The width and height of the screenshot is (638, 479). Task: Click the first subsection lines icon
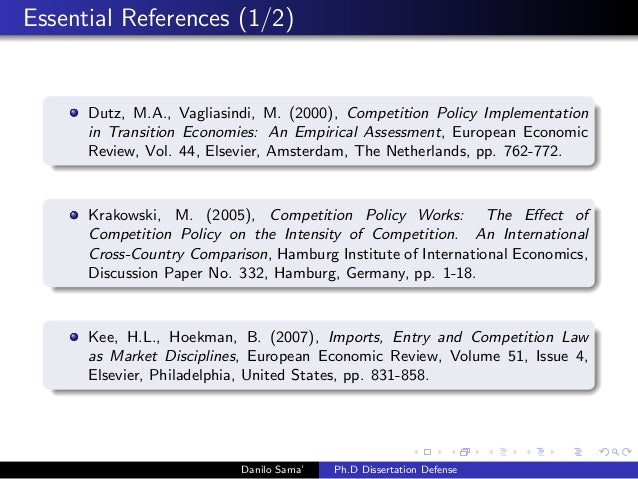coord(503,452)
